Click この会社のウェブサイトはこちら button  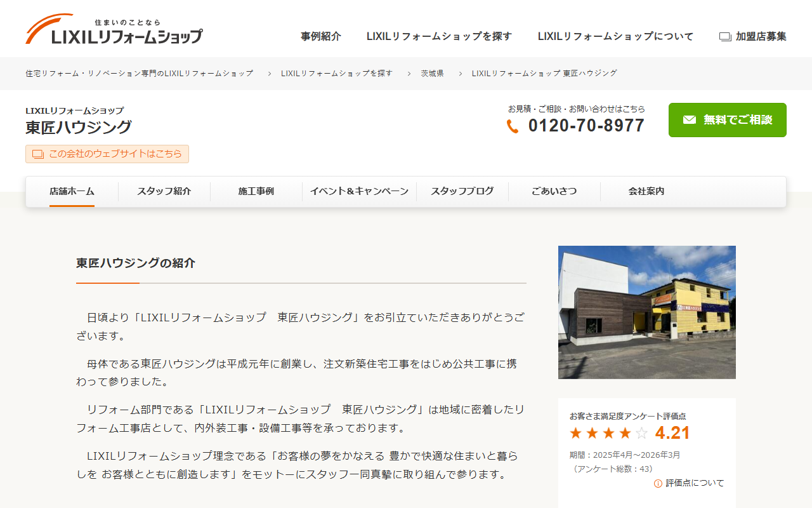[x=107, y=154]
